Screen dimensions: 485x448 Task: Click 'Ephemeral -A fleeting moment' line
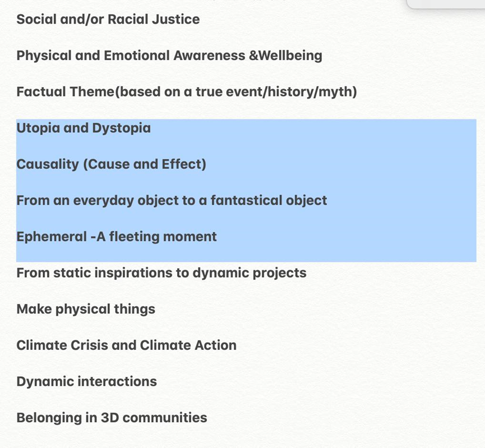(116, 237)
